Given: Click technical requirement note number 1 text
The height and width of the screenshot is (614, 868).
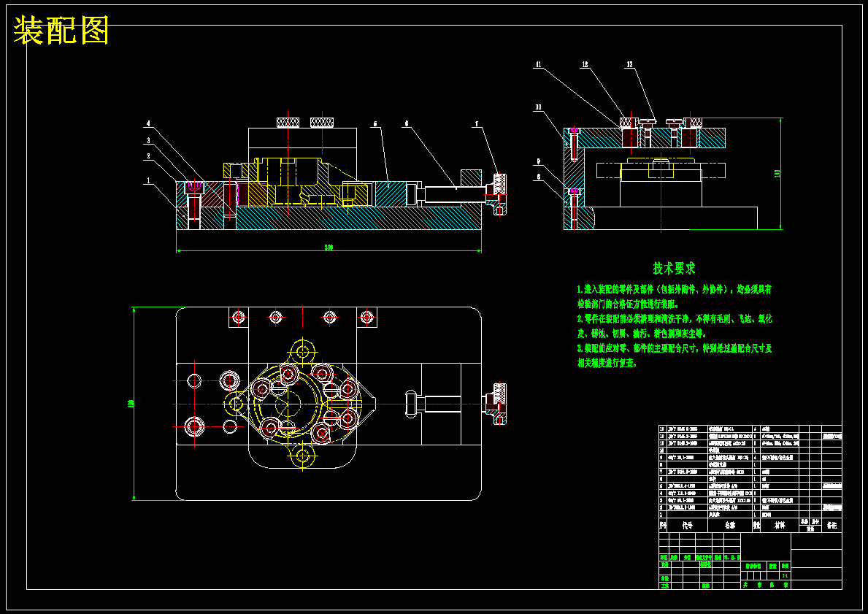Looking at the screenshot, I should (x=674, y=296).
